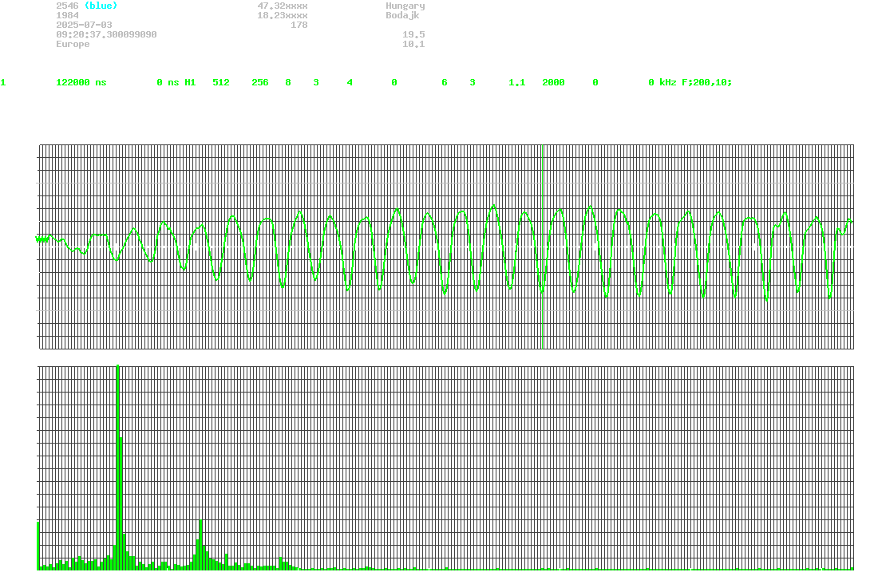Click the 0 kHz frequency label
The image size is (874, 588).
[662, 82]
